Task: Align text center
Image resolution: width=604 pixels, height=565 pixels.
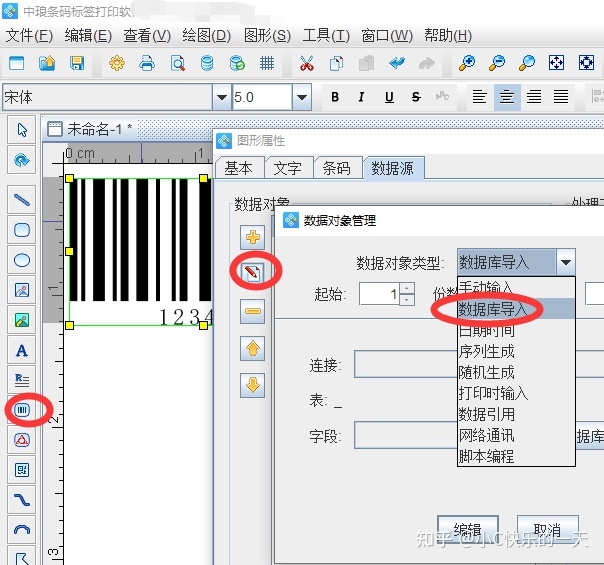Action: (507, 97)
